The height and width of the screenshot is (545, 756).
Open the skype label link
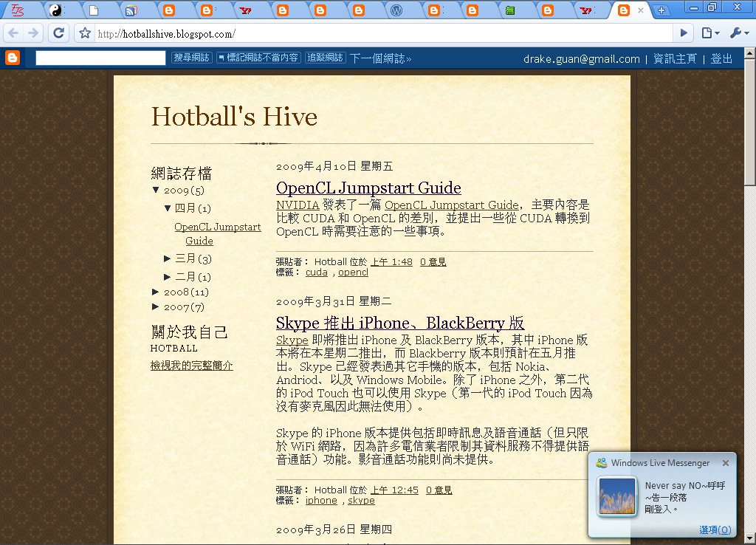361,501
